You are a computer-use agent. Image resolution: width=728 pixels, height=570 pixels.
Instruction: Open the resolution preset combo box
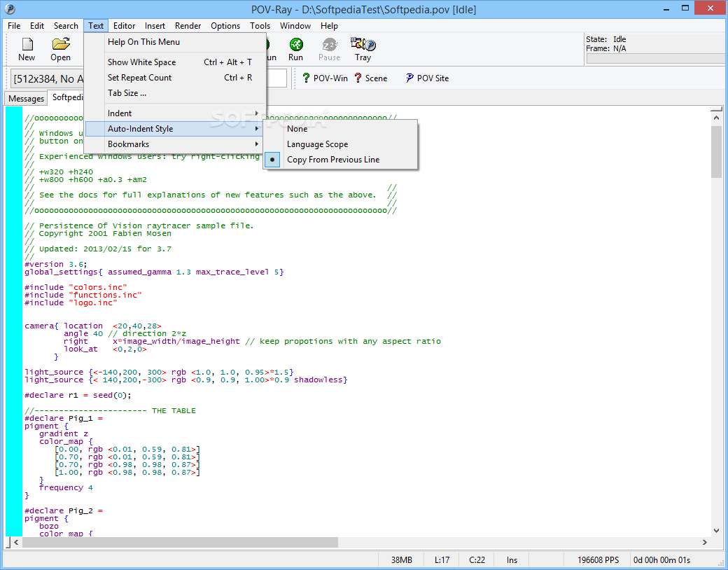[x=48, y=79]
